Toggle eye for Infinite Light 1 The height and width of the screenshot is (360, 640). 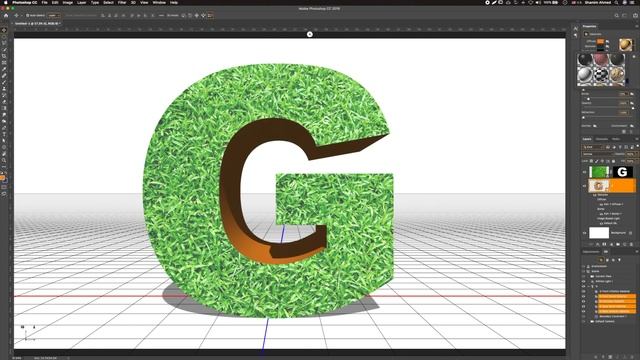(584, 281)
